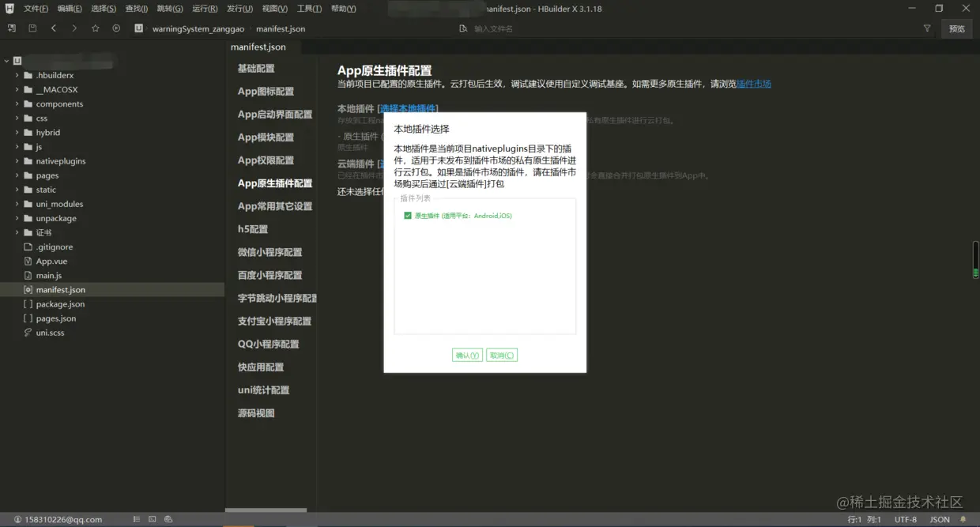Click the star bookmark toolbar icon
Viewport: 980px width, 527px height.
pyautogui.click(x=96, y=28)
